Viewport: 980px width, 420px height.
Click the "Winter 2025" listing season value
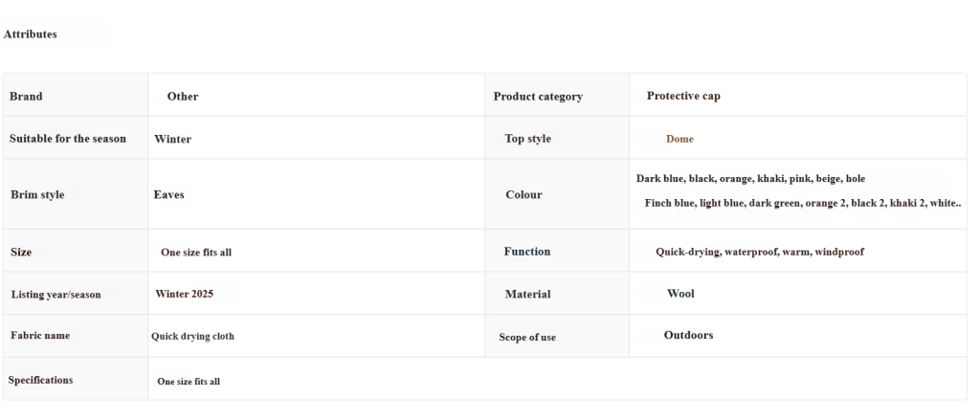184,294
